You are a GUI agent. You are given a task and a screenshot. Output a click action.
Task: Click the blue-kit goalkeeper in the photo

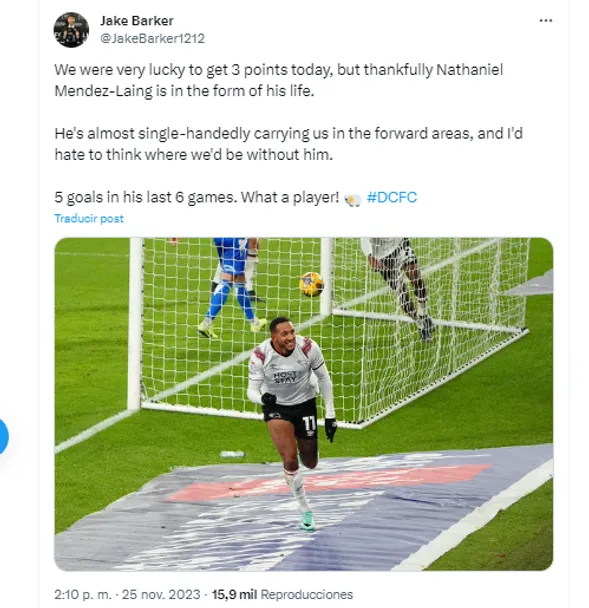pyautogui.click(x=231, y=287)
